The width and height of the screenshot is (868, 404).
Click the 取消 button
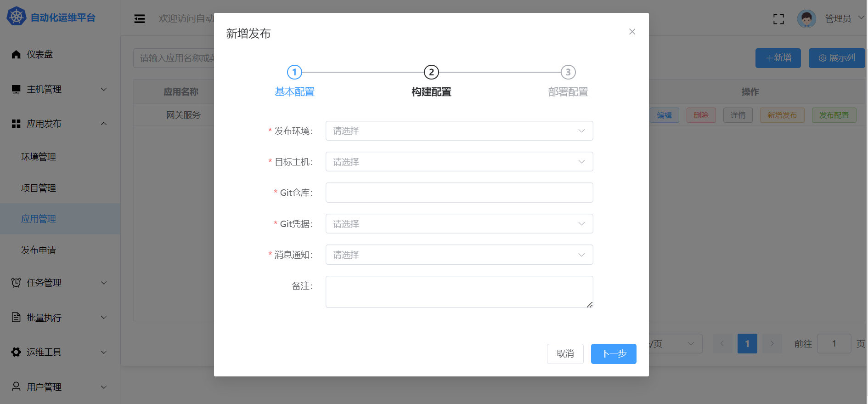click(x=565, y=354)
